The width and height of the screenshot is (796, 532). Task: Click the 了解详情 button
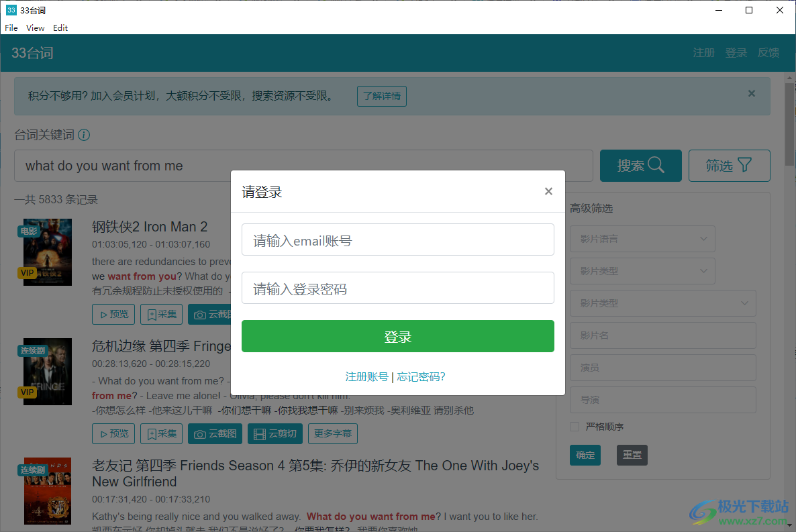tap(382, 96)
